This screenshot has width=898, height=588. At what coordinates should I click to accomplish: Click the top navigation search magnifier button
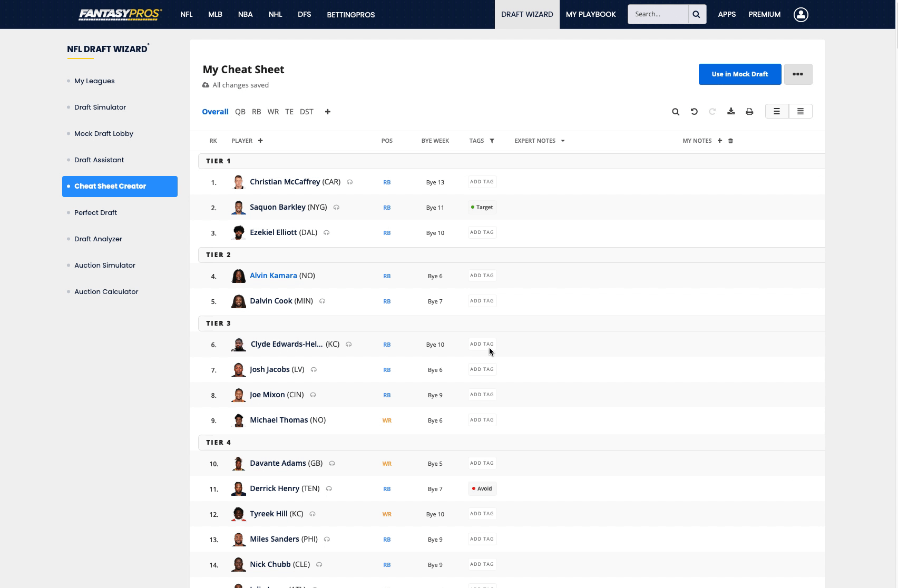[x=697, y=14]
